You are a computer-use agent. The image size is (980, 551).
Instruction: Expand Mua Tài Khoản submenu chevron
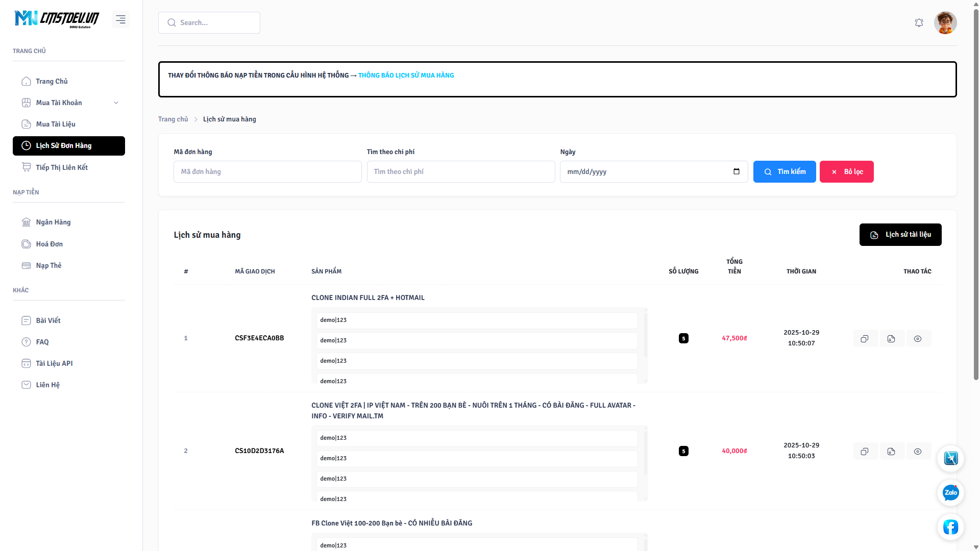116,103
